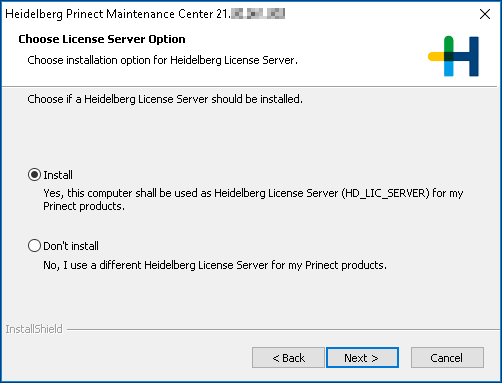Image resolution: width=502 pixels, height=383 pixels.
Task: Click the "Install" option label text
Action: pos(58,175)
